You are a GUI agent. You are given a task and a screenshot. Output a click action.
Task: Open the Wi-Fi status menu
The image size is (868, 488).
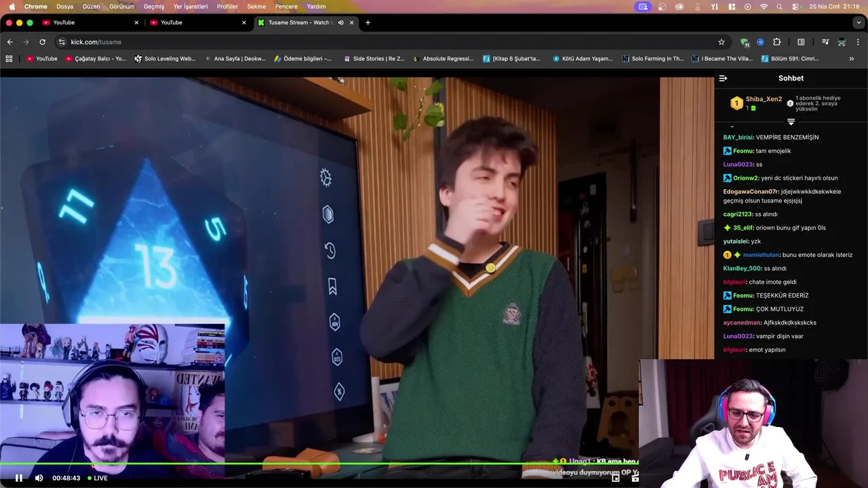764,6
